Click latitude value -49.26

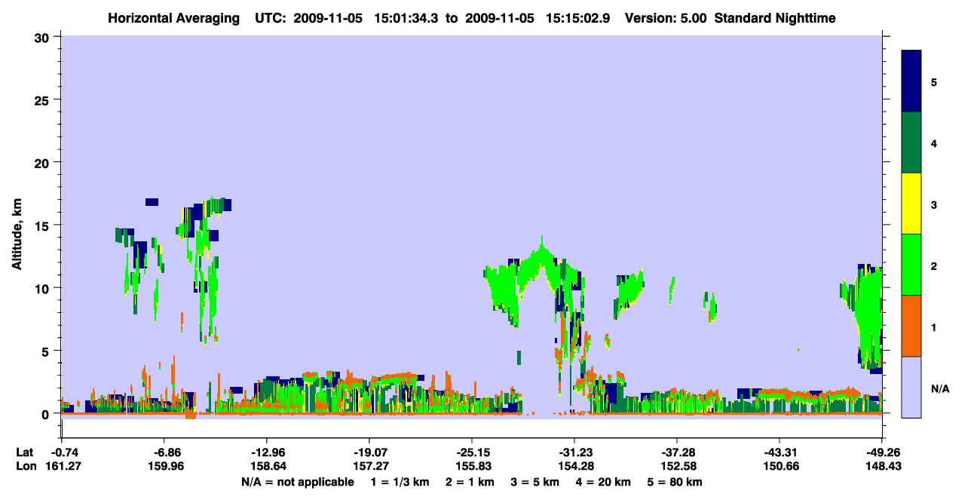(x=882, y=452)
